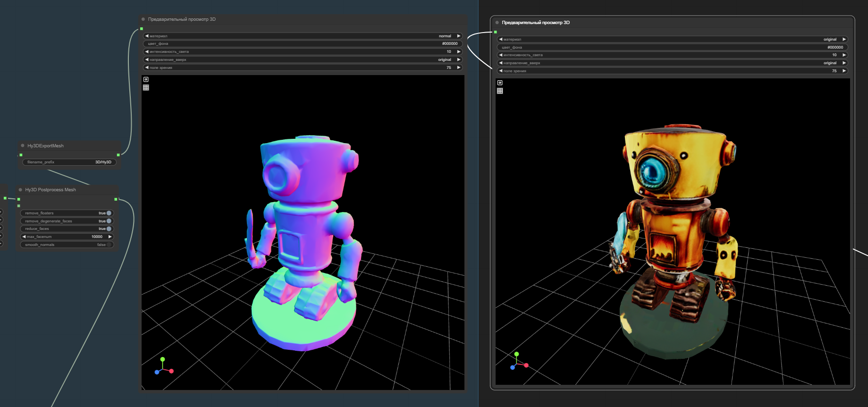
Task: Collapse right Предварительный просмотр 3D node via title dot
Action: pyautogui.click(x=497, y=23)
